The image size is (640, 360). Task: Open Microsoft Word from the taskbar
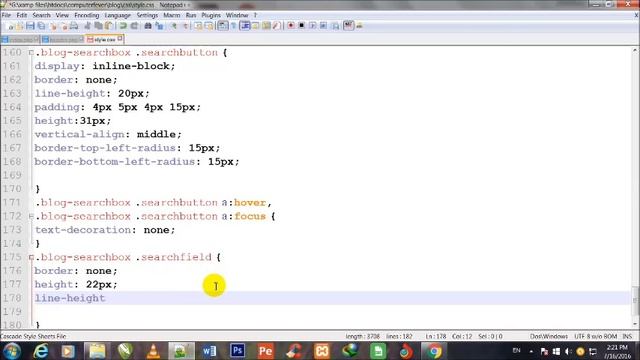[x=209, y=351]
